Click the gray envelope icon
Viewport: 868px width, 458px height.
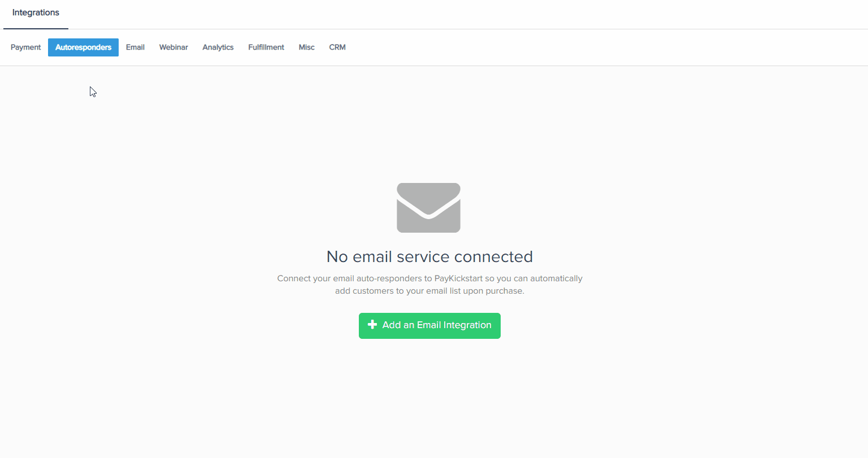coord(428,208)
